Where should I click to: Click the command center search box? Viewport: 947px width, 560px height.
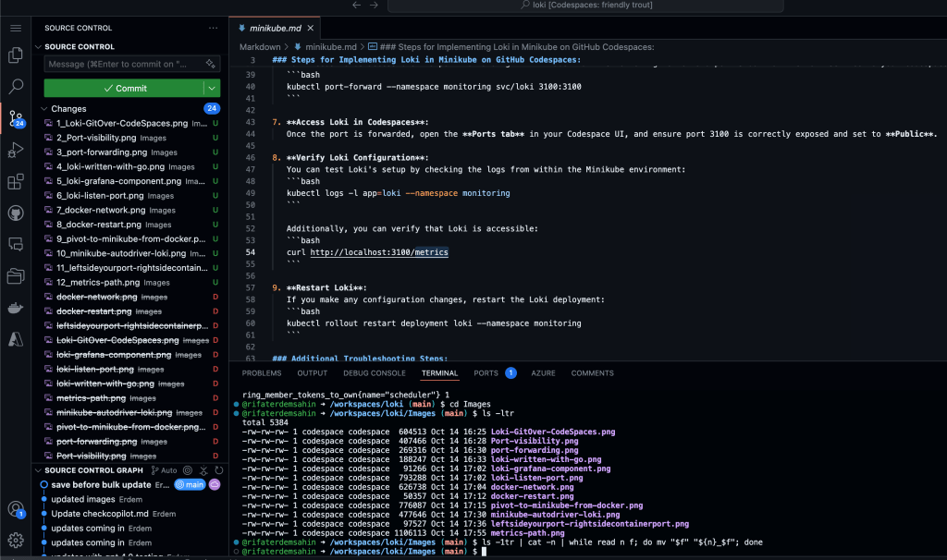pos(585,6)
